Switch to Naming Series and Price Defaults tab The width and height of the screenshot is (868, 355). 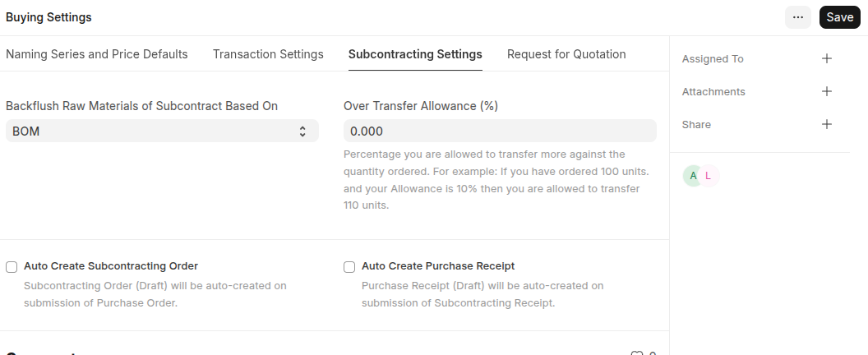click(x=97, y=54)
